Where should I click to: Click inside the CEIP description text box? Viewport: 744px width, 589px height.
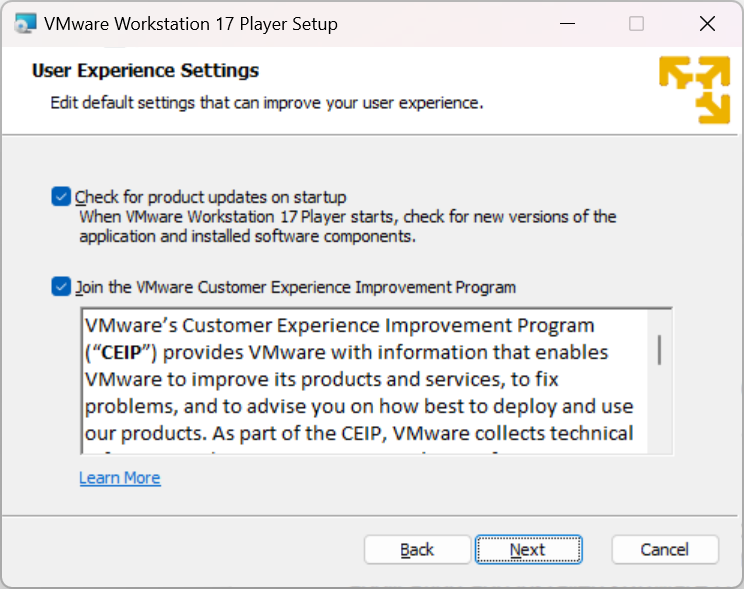click(364, 381)
